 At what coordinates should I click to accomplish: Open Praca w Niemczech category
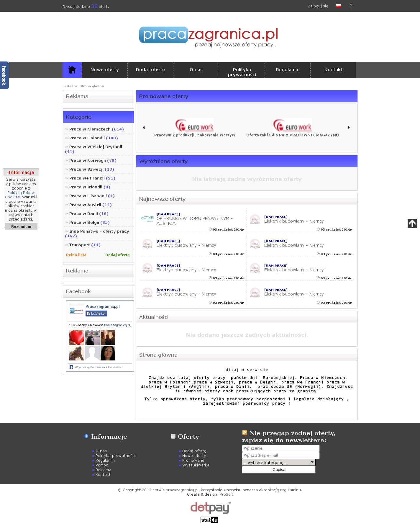(90, 129)
